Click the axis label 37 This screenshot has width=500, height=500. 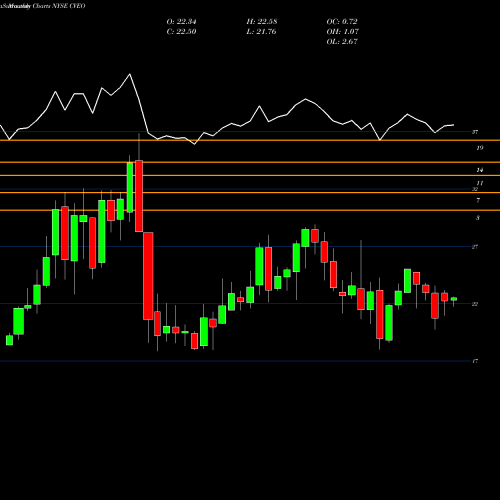click(x=475, y=132)
